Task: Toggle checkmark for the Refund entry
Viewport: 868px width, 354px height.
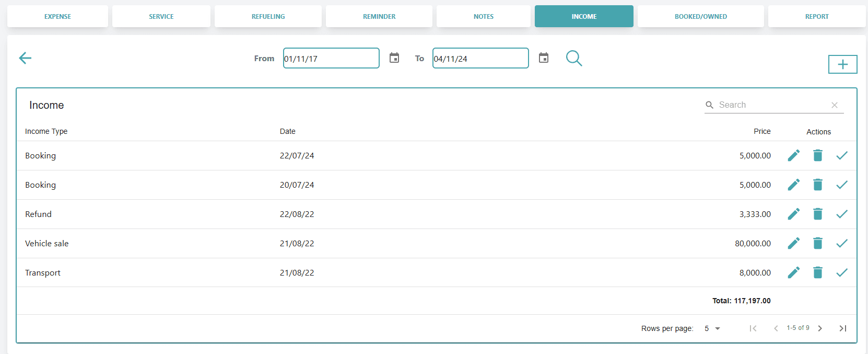Action: (842, 214)
